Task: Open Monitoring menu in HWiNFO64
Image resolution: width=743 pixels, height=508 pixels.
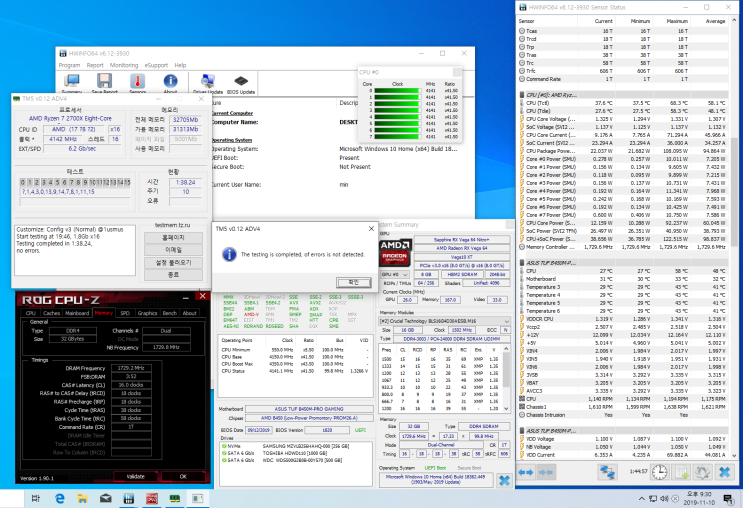Action: 124,65
